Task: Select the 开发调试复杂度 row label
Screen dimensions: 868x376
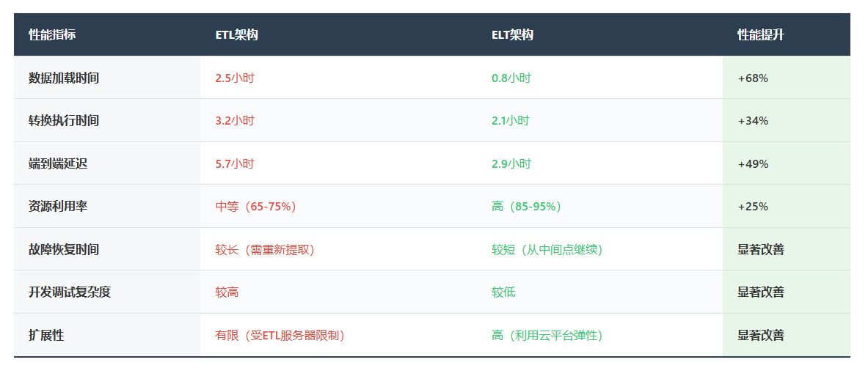Action: [x=70, y=292]
